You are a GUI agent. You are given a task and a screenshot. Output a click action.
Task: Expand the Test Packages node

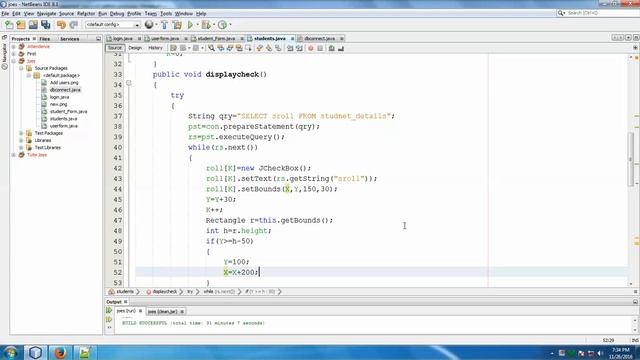[21, 133]
